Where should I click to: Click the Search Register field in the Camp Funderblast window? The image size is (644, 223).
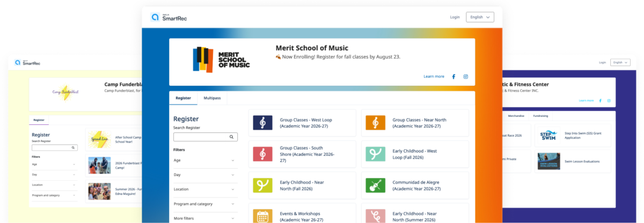[55, 147]
